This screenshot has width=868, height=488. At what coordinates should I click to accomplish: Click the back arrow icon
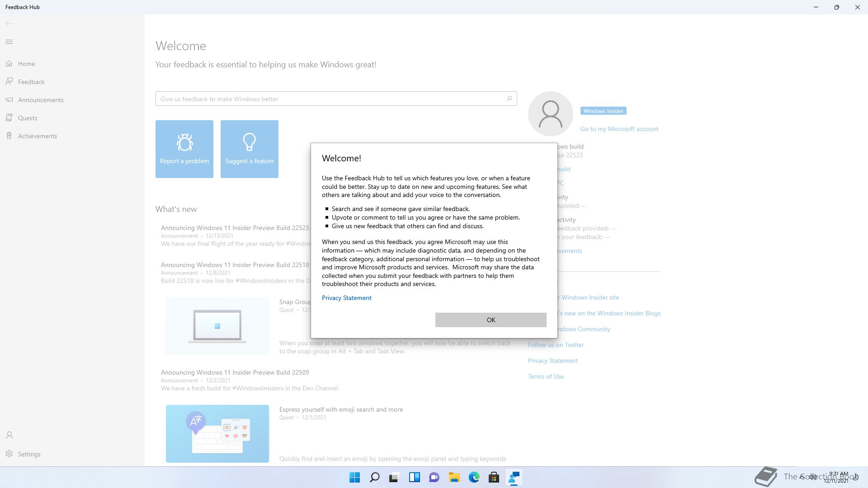pyautogui.click(x=9, y=23)
